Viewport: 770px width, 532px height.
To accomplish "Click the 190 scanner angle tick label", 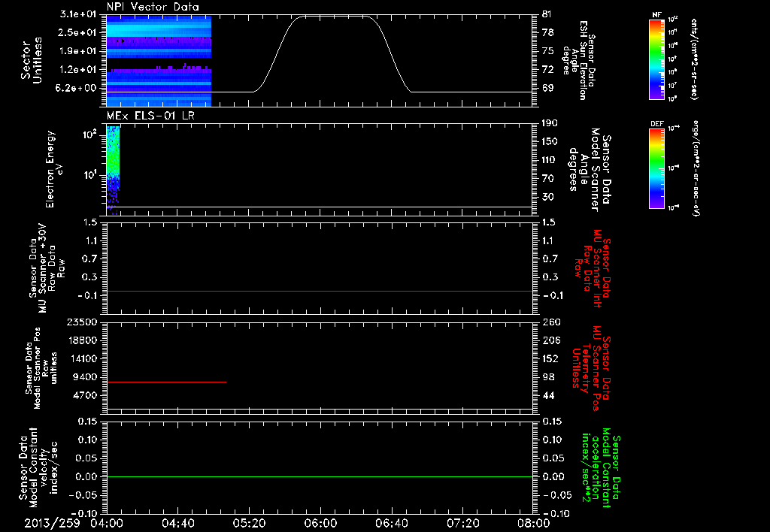I will pyautogui.click(x=550, y=123).
